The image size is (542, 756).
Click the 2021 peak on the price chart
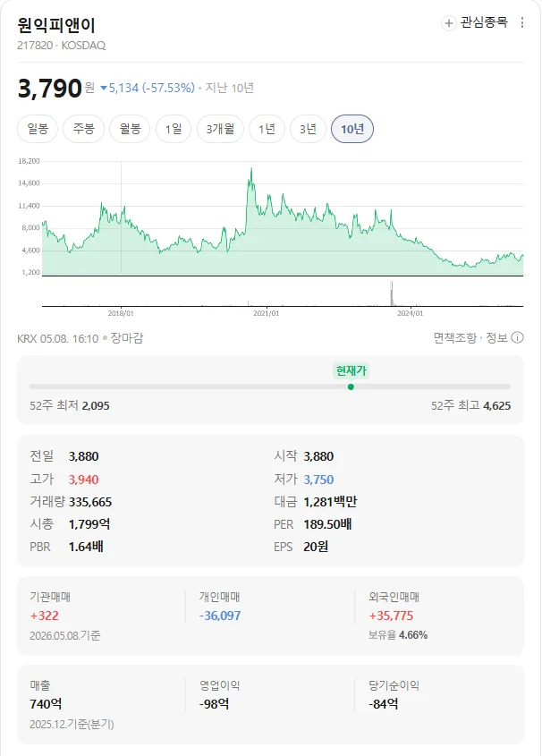[x=251, y=169]
